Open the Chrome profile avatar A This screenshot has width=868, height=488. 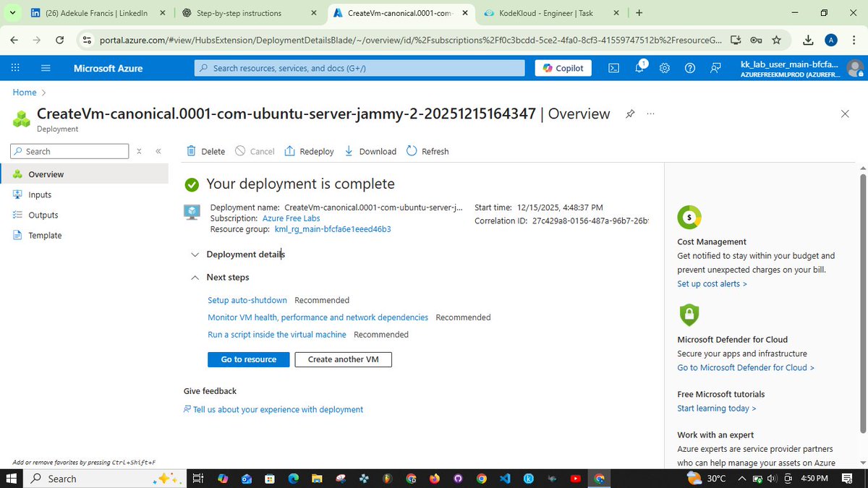832,40
